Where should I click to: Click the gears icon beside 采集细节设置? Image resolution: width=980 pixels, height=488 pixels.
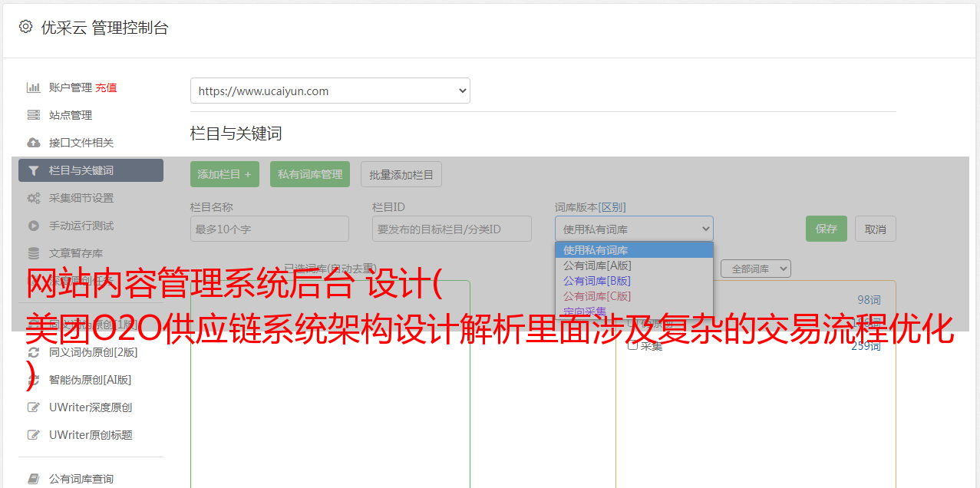[x=34, y=198]
